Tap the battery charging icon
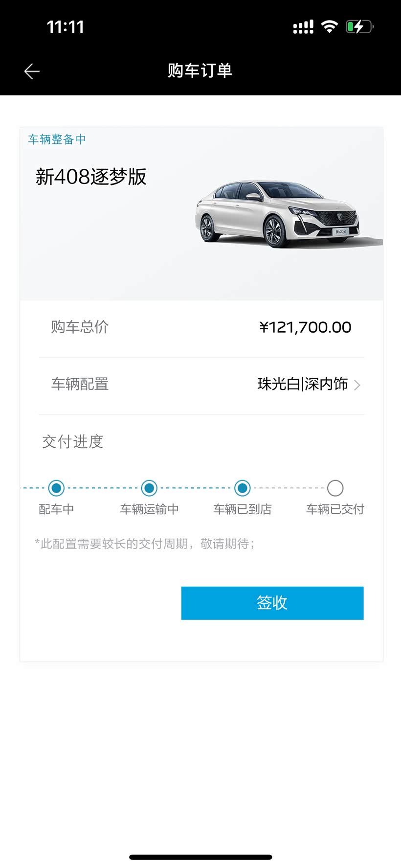This screenshot has width=401, height=868. point(359,26)
